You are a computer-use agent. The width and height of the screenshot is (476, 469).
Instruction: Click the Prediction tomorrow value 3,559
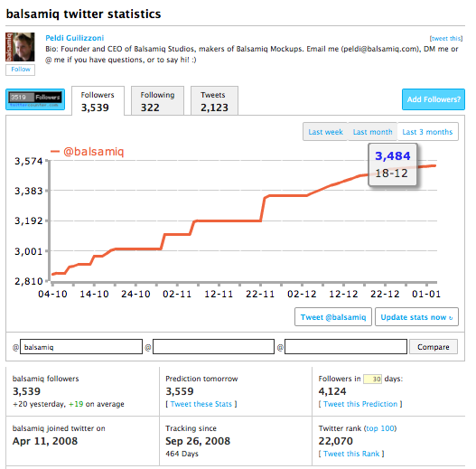(x=180, y=391)
